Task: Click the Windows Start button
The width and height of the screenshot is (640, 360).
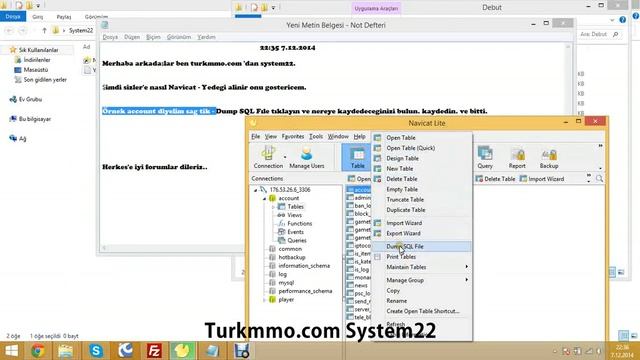Action: tap(11, 351)
